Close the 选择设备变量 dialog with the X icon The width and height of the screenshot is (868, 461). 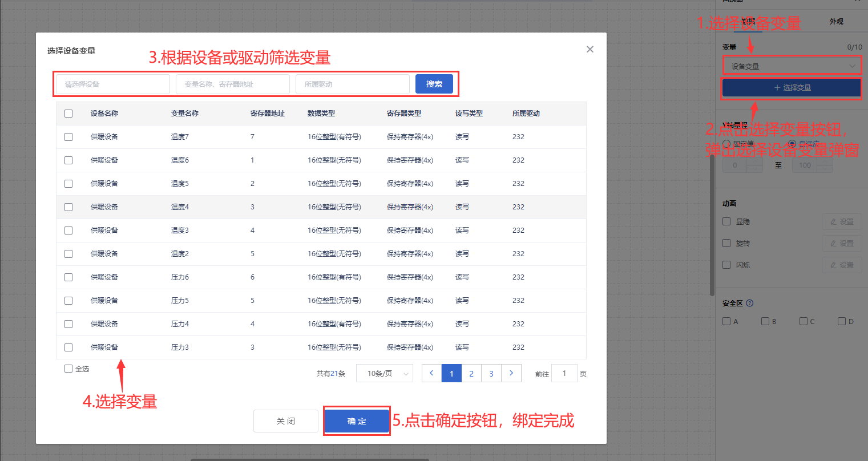pyautogui.click(x=590, y=49)
